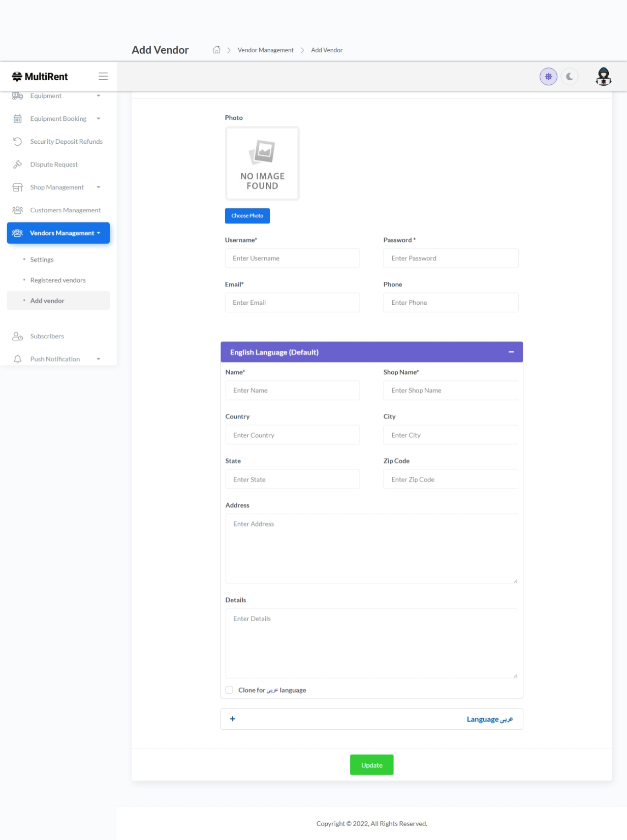The image size is (627, 840).
Task: Click the Push Notification bell icon
Action: 18,359
